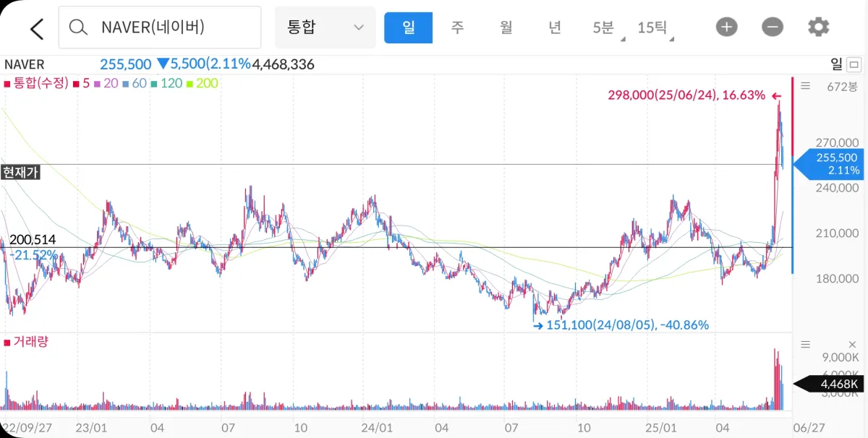Click the square expand icon beside 일 label
This screenshot has width=868, height=438.
[x=855, y=65]
